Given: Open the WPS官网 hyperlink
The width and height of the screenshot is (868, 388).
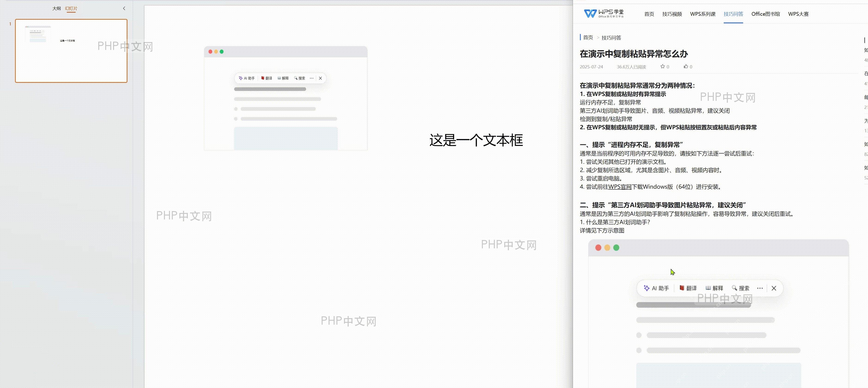Looking at the screenshot, I should coord(620,187).
